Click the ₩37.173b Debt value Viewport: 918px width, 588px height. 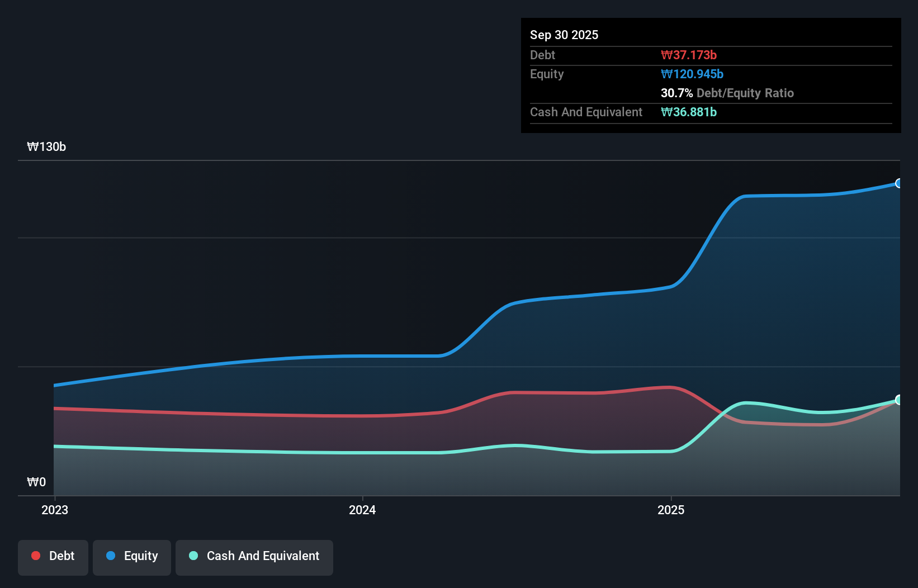[x=689, y=55]
